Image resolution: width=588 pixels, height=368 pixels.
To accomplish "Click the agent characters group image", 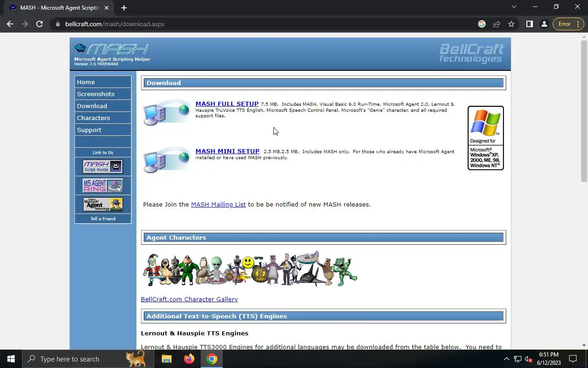I will click(250, 269).
